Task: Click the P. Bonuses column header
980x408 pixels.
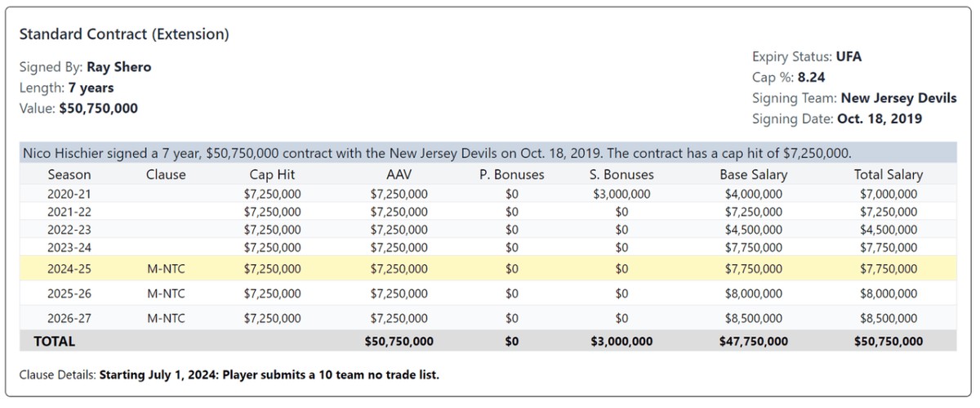Action: coord(512,174)
